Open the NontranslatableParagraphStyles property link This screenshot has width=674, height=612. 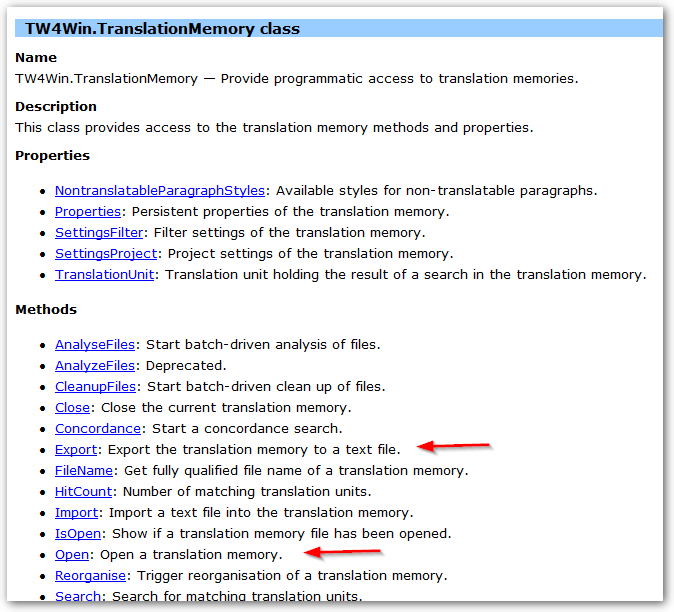pos(160,190)
